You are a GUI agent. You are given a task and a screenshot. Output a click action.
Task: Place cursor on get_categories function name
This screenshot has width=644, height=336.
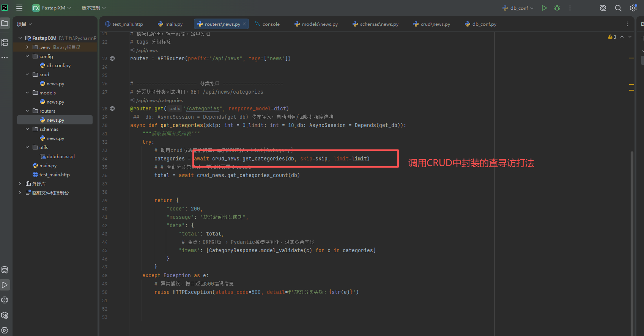pyautogui.click(x=182, y=125)
